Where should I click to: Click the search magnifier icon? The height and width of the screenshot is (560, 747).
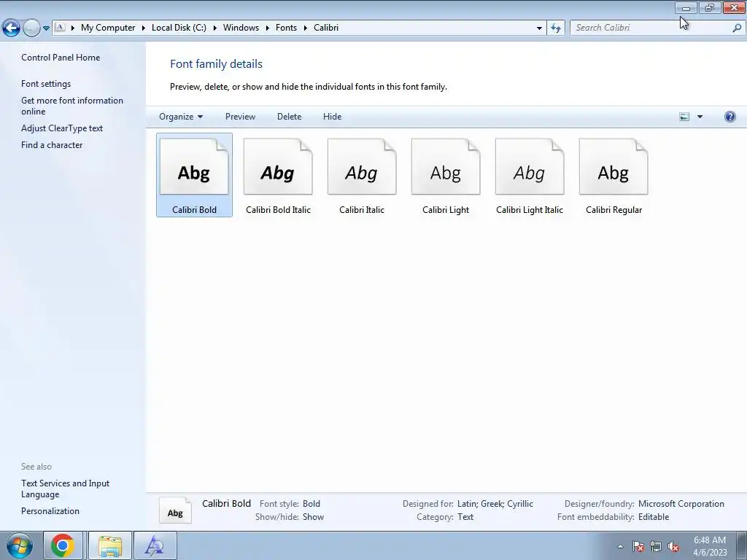click(x=737, y=28)
